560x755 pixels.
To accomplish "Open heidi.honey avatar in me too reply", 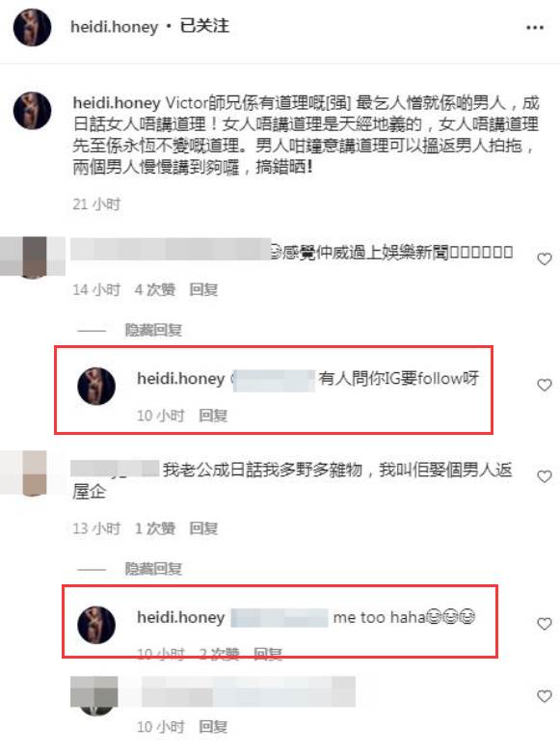I will 96,625.
